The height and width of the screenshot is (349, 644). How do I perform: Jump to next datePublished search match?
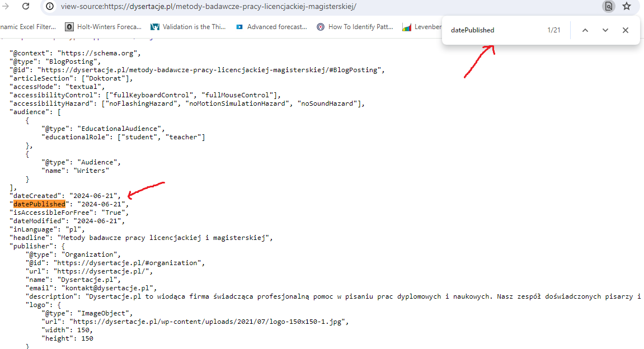click(x=605, y=30)
